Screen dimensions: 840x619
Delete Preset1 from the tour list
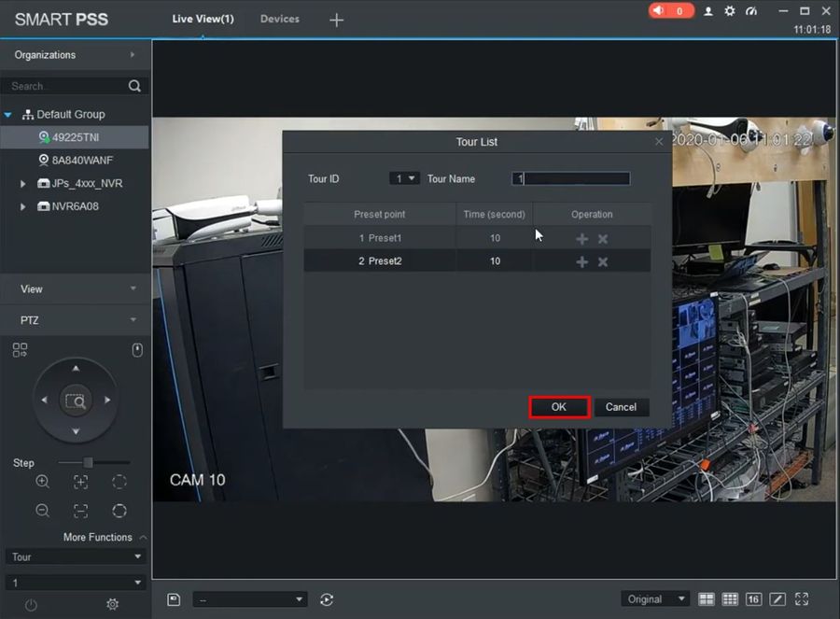pyautogui.click(x=603, y=239)
